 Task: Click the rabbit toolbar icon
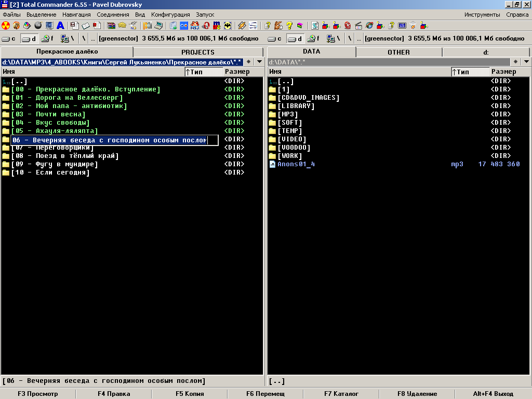pos(278,26)
